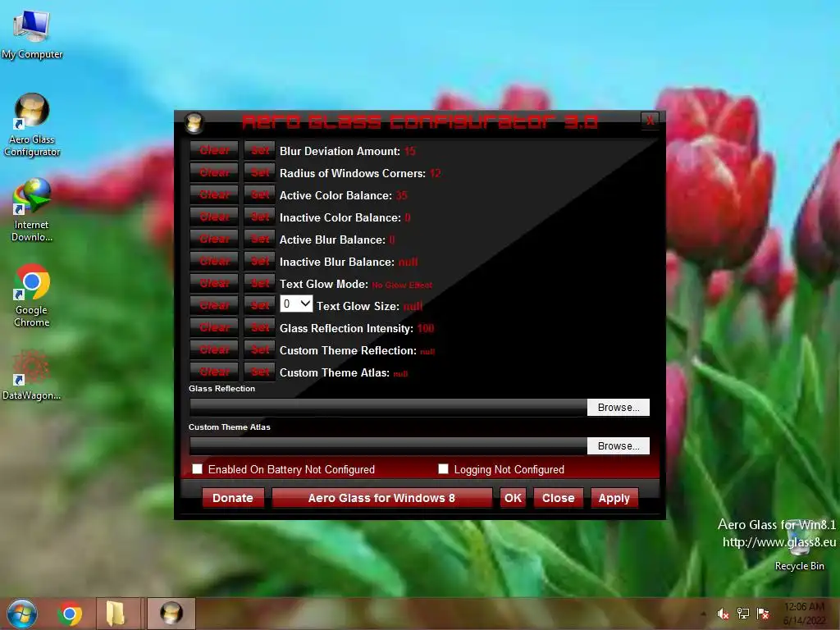840x630 pixels.
Task: Open Aero Glass for Windows 8 link button
Action: tap(381, 498)
